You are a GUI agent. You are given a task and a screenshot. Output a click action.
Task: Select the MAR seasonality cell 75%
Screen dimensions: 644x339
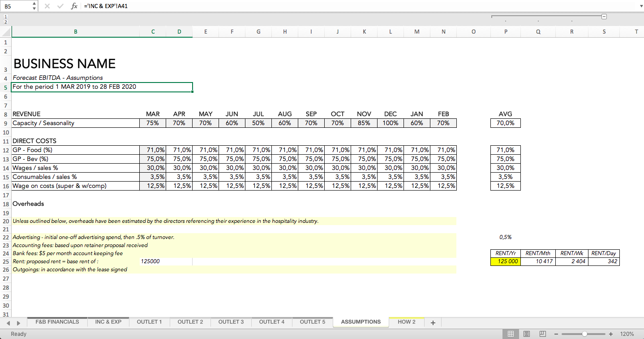(x=153, y=123)
